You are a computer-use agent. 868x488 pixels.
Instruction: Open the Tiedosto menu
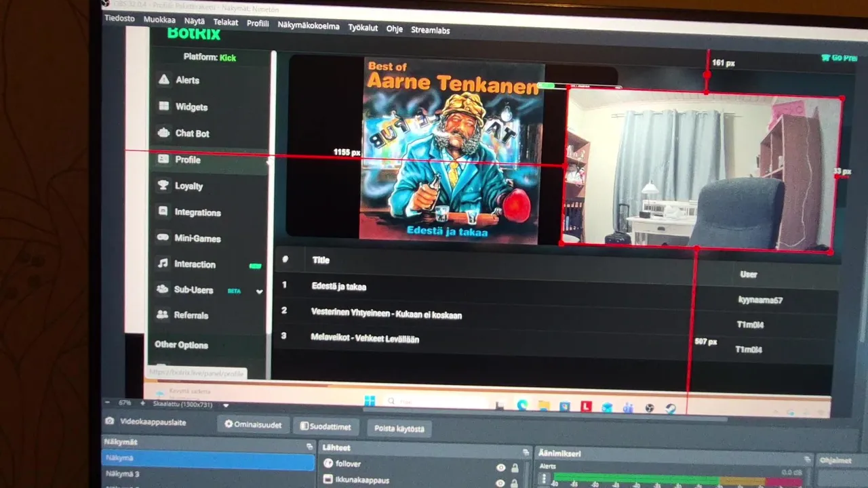(119, 18)
